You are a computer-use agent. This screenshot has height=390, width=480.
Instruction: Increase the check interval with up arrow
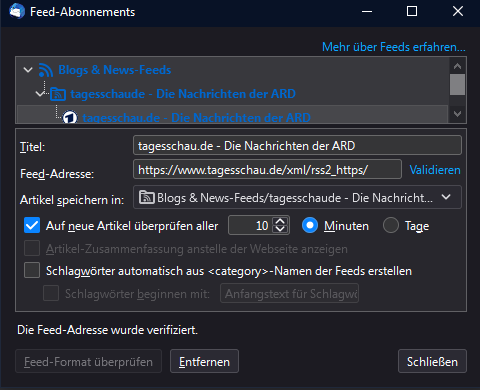tap(280, 221)
